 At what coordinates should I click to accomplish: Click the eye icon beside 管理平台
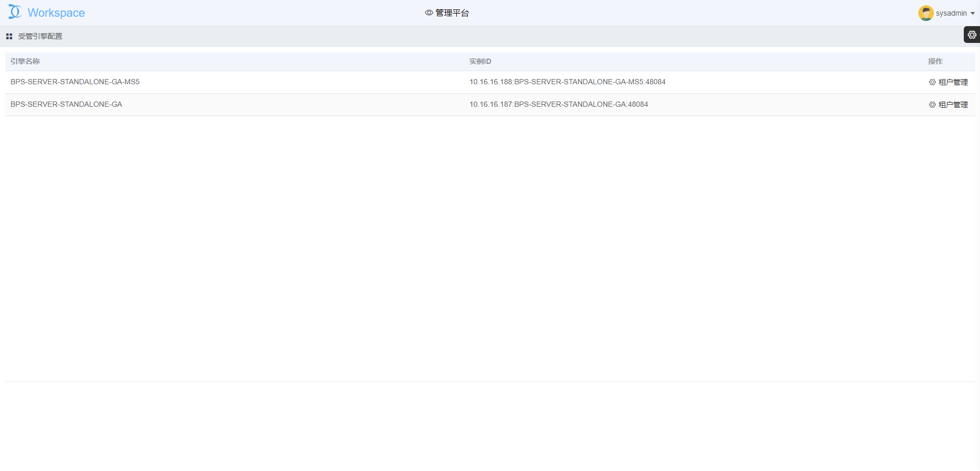click(x=429, y=13)
